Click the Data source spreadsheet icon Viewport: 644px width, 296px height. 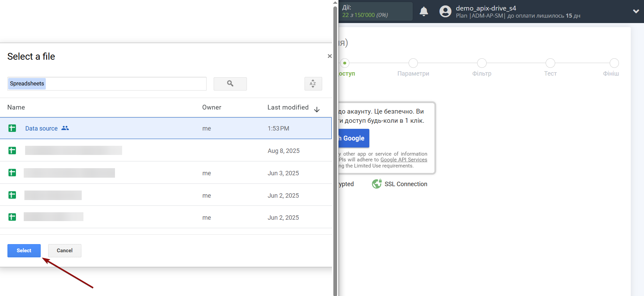pyautogui.click(x=12, y=128)
